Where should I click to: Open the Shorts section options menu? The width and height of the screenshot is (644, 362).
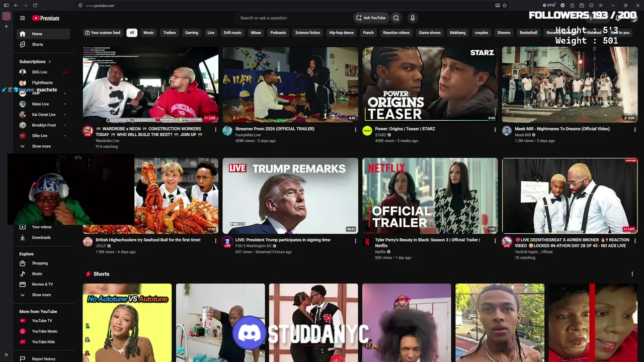(x=632, y=274)
